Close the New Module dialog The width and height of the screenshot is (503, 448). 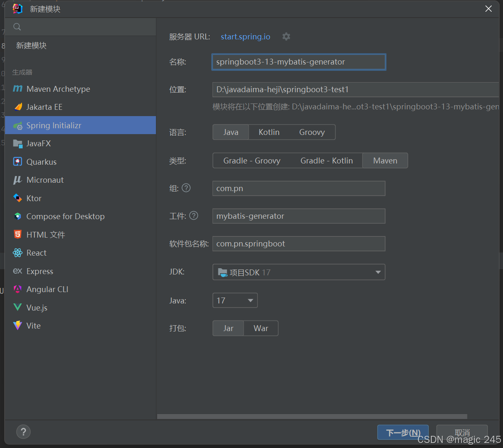click(x=488, y=9)
